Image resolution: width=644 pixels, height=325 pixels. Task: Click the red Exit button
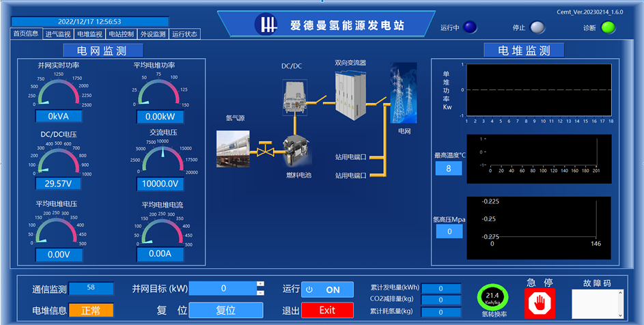click(327, 310)
